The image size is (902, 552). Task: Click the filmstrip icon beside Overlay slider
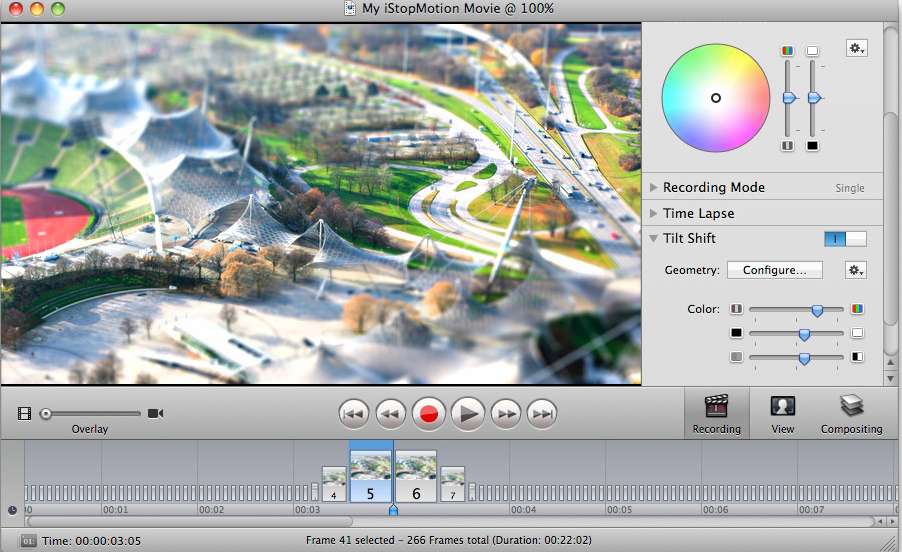(25, 413)
